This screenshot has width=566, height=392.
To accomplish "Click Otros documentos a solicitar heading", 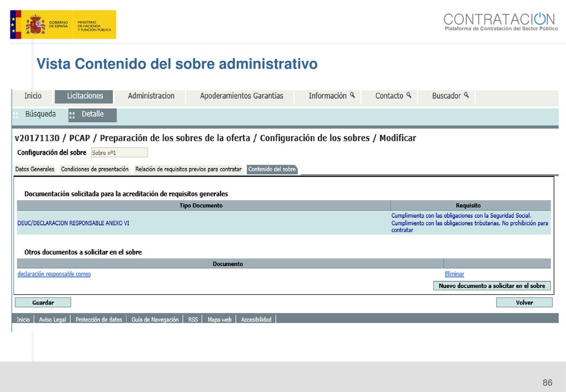I will [x=83, y=252].
